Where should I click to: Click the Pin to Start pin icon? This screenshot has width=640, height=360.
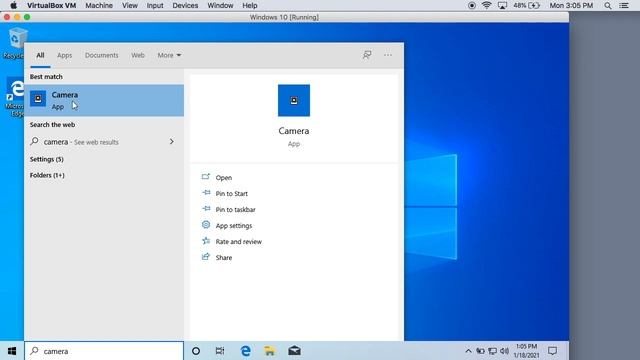click(206, 193)
